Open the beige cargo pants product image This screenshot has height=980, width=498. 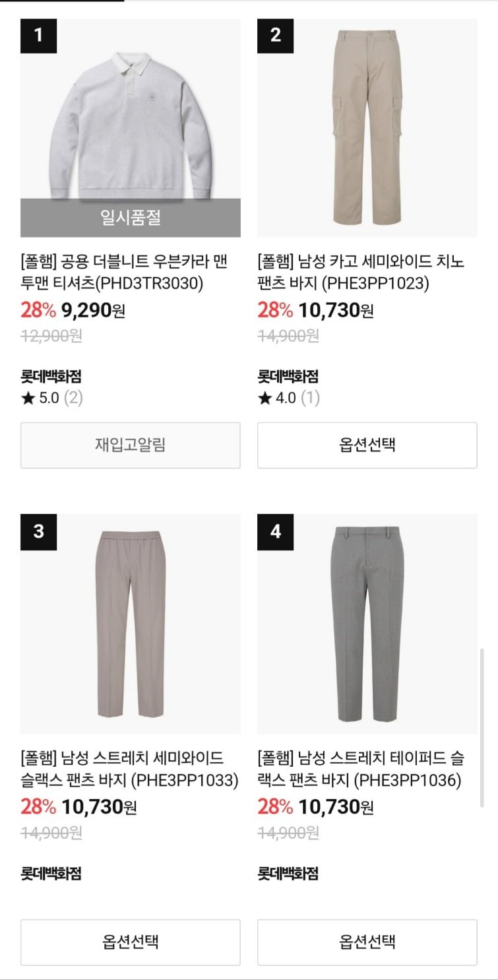(367, 127)
